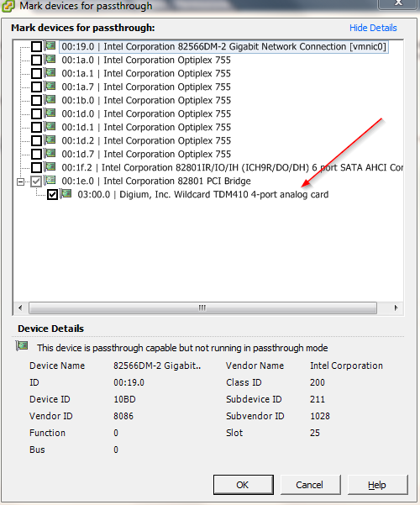Select row 00:1a.0 Intel Corporation Optiplex 755
420x505 pixels.
(x=146, y=60)
